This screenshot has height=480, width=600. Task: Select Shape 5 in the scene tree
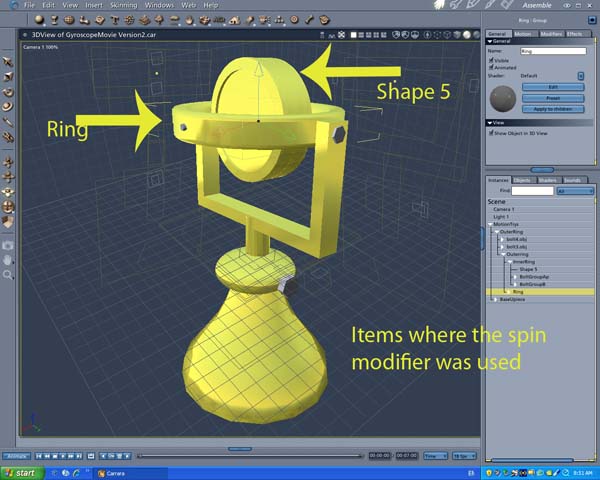pos(528,269)
